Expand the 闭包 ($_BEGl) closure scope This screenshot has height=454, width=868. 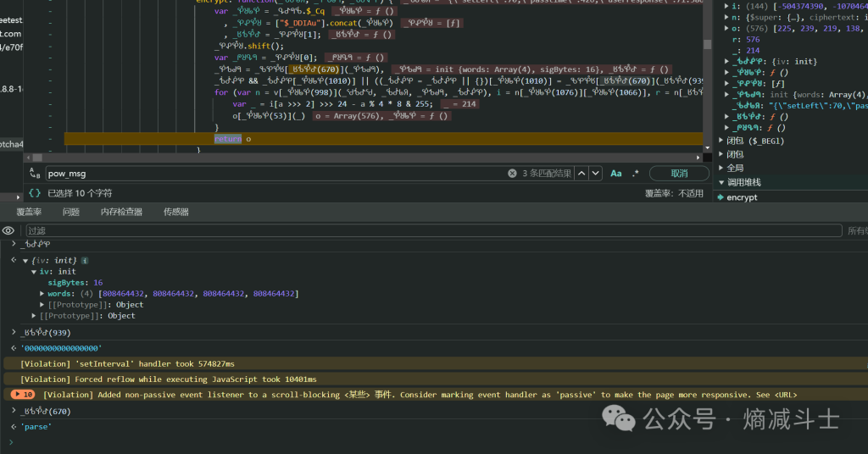[721, 141]
